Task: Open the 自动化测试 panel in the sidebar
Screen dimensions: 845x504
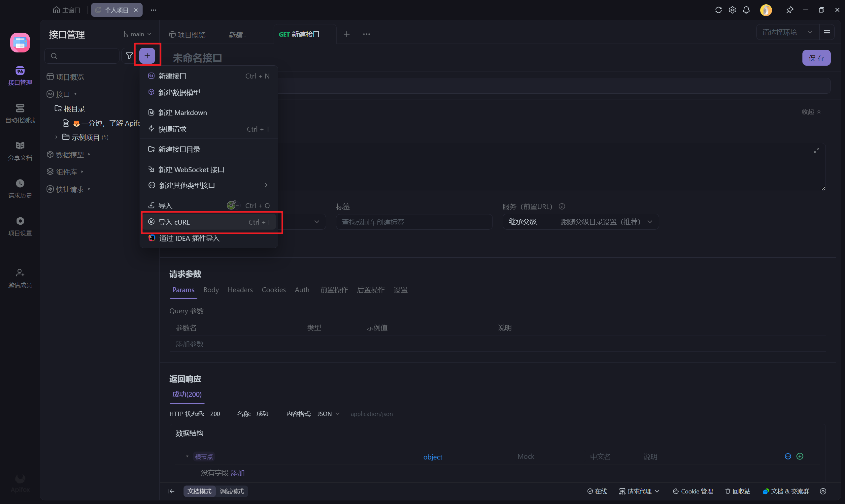Action: (20, 113)
